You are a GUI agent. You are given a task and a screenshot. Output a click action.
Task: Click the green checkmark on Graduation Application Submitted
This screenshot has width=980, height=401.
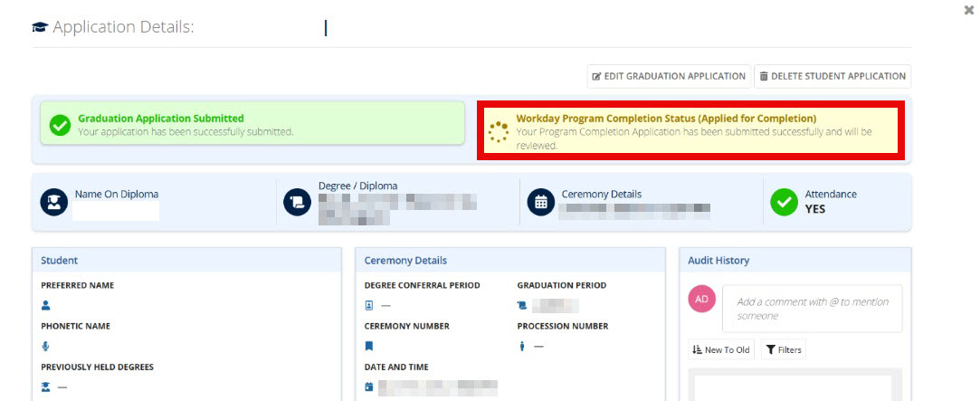[x=60, y=125]
